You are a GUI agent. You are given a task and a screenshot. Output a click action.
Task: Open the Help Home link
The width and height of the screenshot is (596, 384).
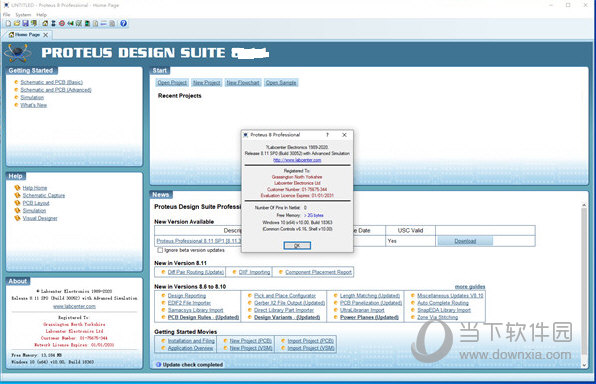35,188
